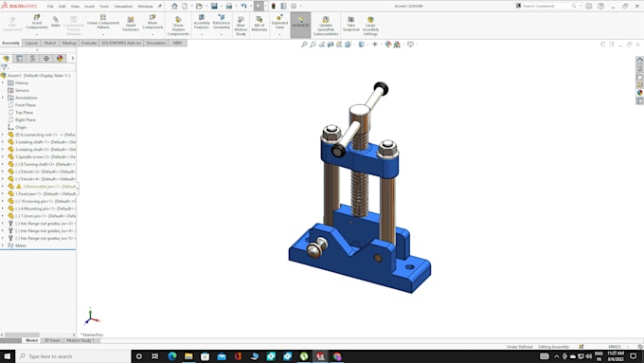Open the PropertyManager tab

coord(19,59)
